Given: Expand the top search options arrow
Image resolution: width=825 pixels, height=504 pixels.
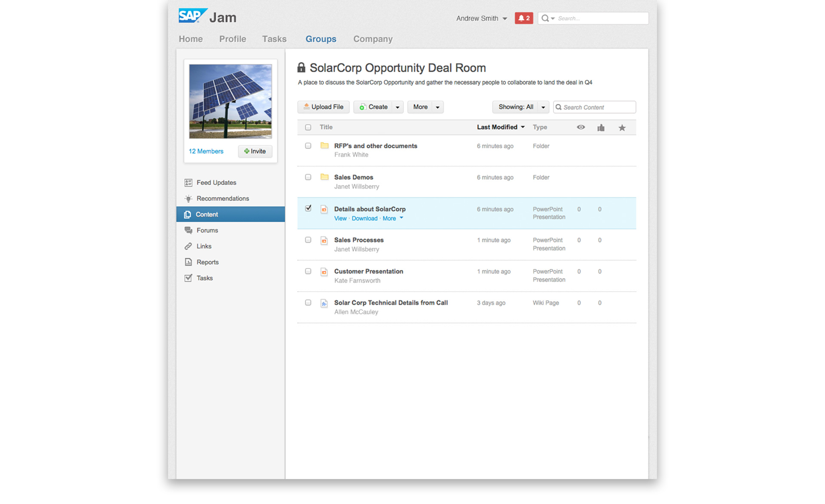Looking at the screenshot, I should click(x=553, y=18).
